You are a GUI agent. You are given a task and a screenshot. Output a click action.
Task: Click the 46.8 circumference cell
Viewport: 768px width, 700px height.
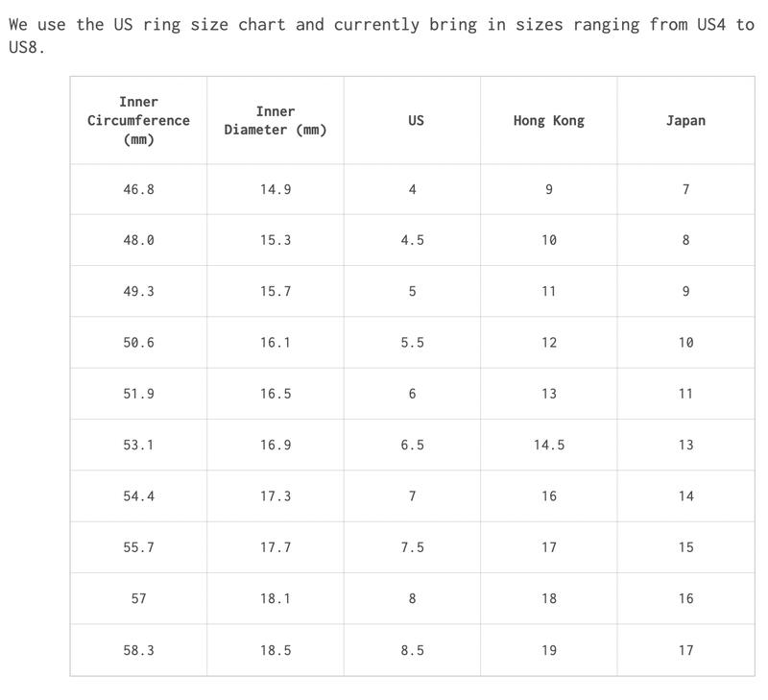pos(138,189)
